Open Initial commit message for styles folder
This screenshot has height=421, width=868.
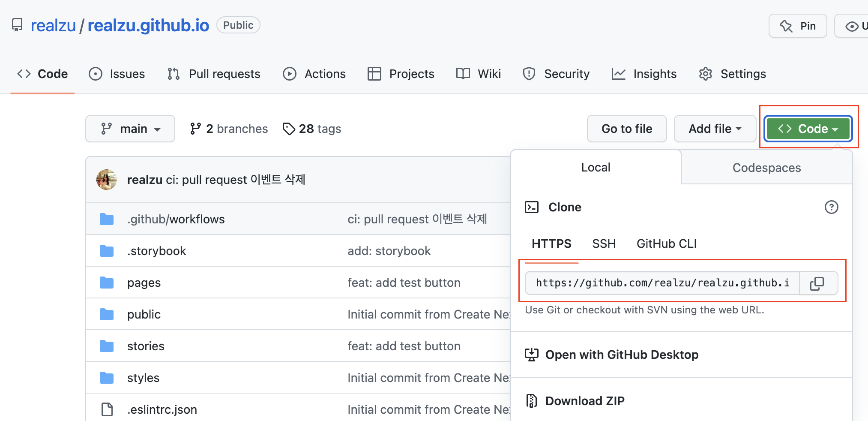[429, 378]
